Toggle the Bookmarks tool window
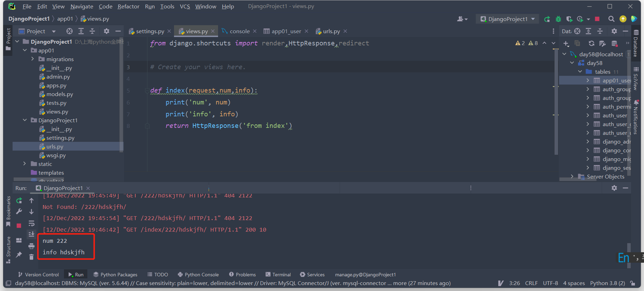Screen dimensions: 644x291 click(x=8, y=211)
